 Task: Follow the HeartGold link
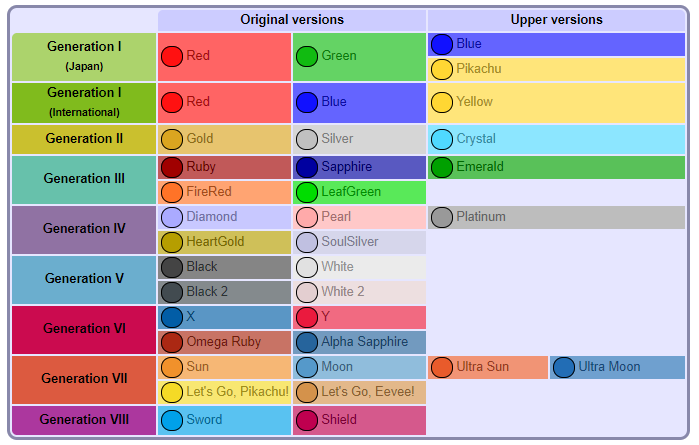[x=215, y=242]
